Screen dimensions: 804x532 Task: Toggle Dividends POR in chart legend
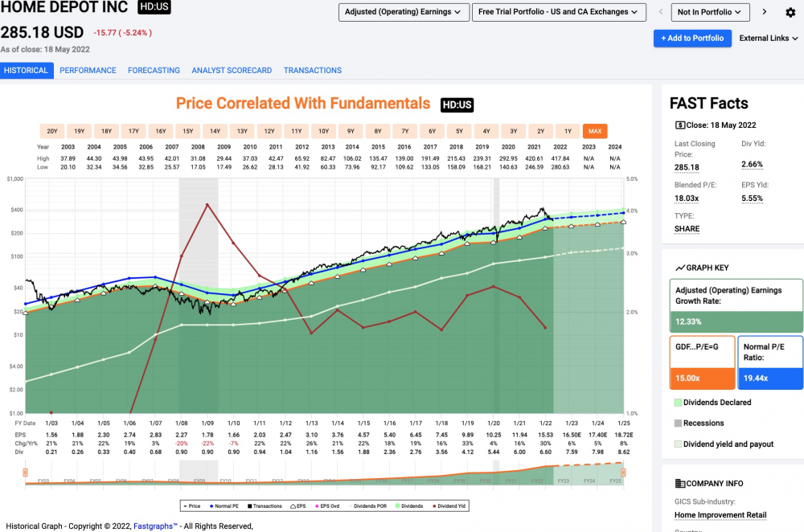point(367,505)
